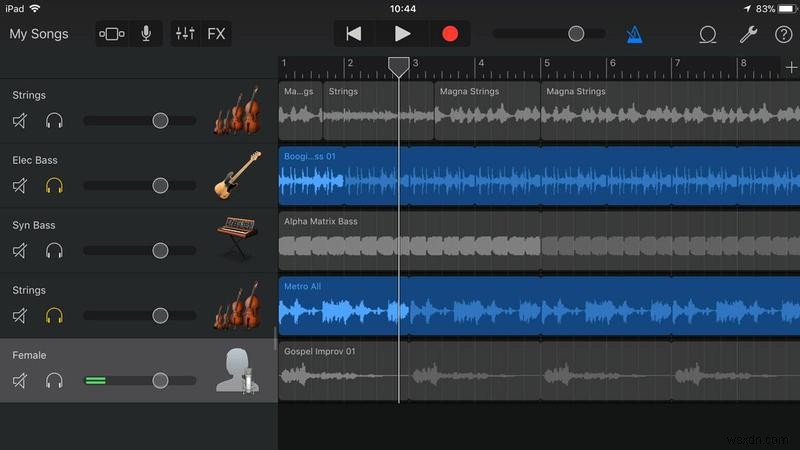800x450 pixels.
Task: Select first Magna Strings region at bar 3
Action: coord(487,111)
